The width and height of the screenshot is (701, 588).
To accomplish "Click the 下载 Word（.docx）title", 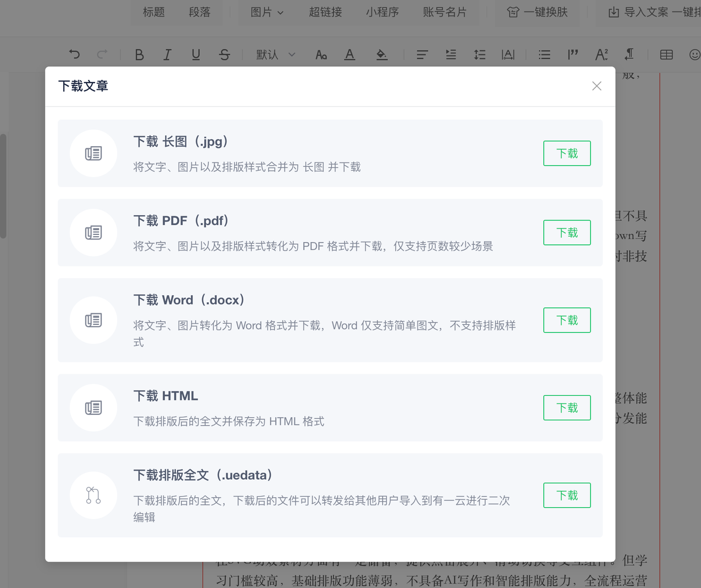I will (x=189, y=300).
